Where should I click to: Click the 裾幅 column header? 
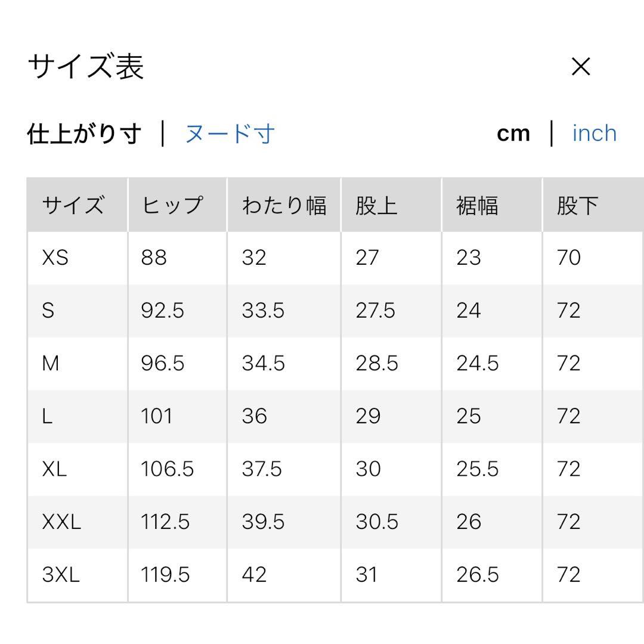coord(477,206)
